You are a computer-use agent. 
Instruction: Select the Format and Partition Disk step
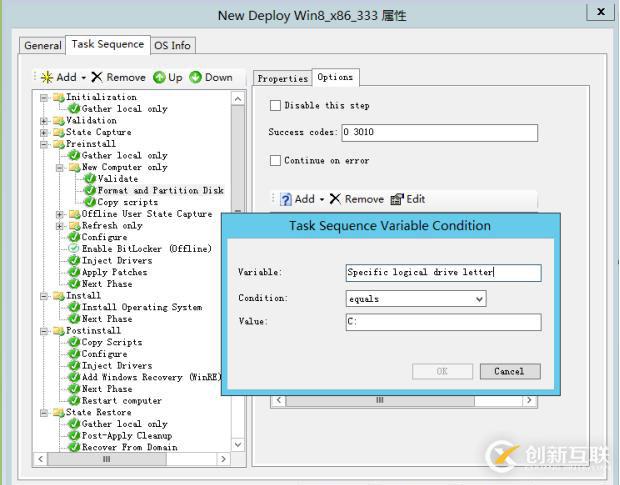point(161,191)
